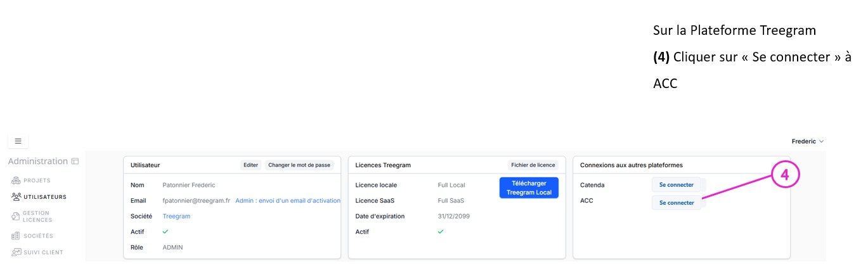Click the email address fpatonnier@treegram.fr
This screenshot has width=868, height=273.
pyautogui.click(x=196, y=201)
